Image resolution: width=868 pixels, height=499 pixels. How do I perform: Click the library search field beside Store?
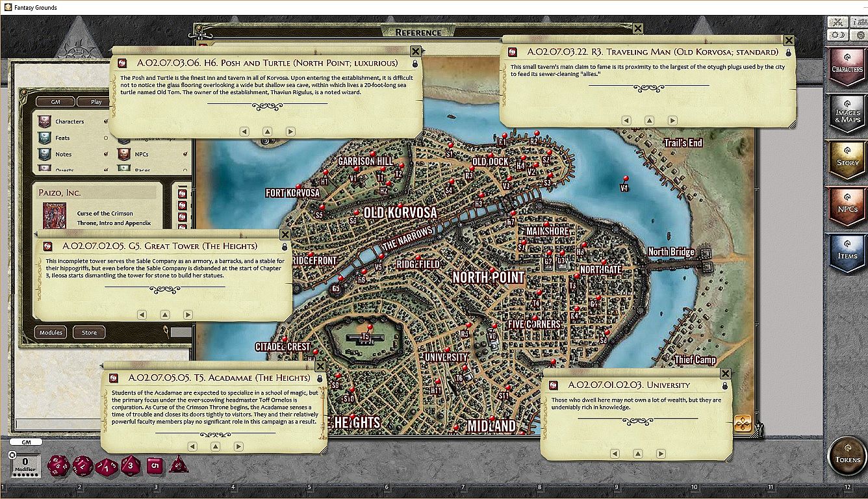[181, 332]
